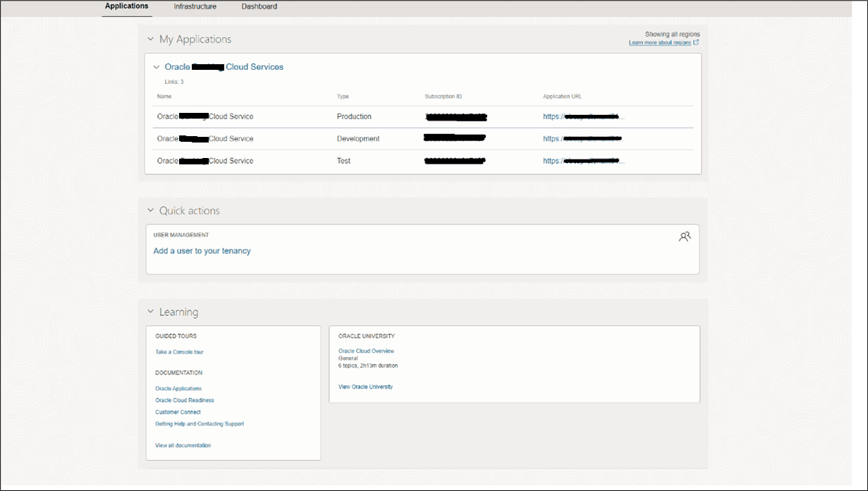The height and width of the screenshot is (491, 868).
Task: Switch to the Infrastructure tab
Action: tap(195, 6)
